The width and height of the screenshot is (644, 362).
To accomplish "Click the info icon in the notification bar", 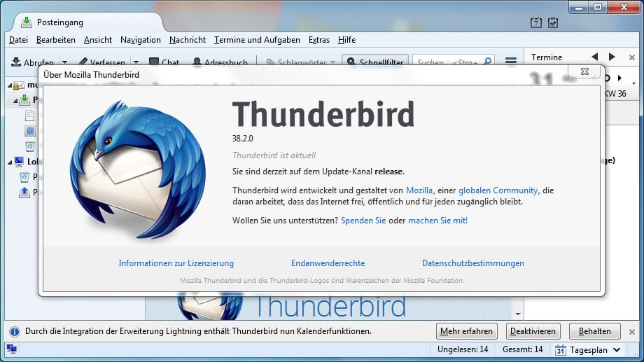I will click(15, 331).
